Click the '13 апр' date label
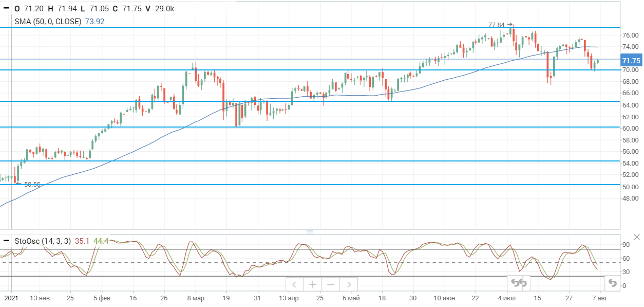 tap(289, 298)
